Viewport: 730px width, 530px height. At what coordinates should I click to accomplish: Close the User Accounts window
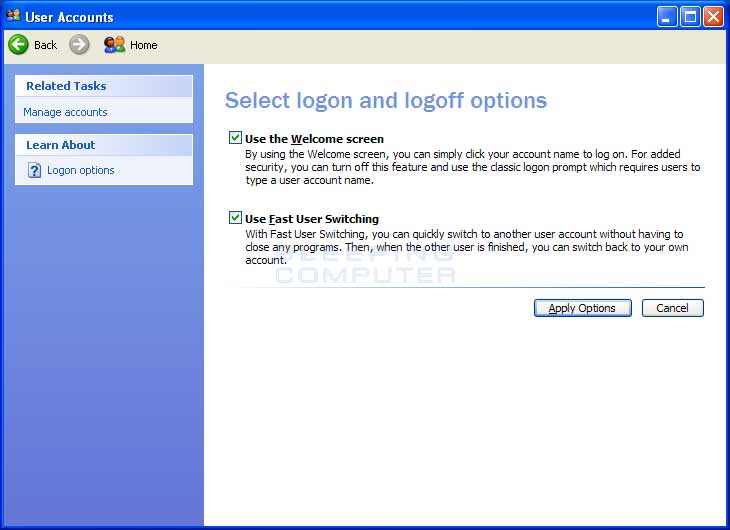(713, 17)
